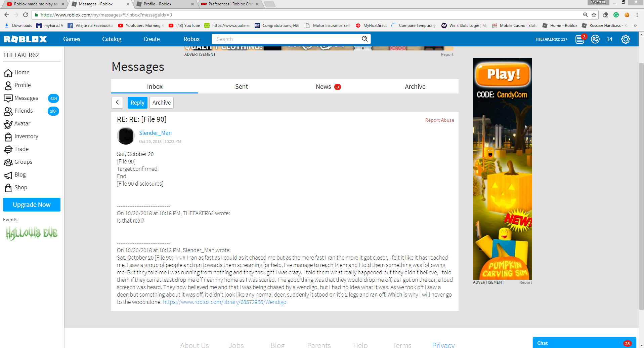The width and height of the screenshot is (644, 348).
Task: Expand the hidden bookmarks chevron
Action: [635, 26]
